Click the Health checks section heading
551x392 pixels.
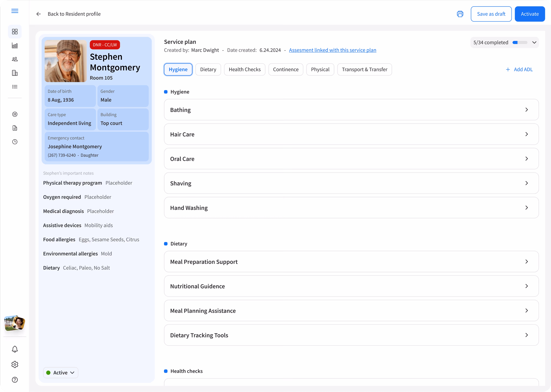(187, 371)
